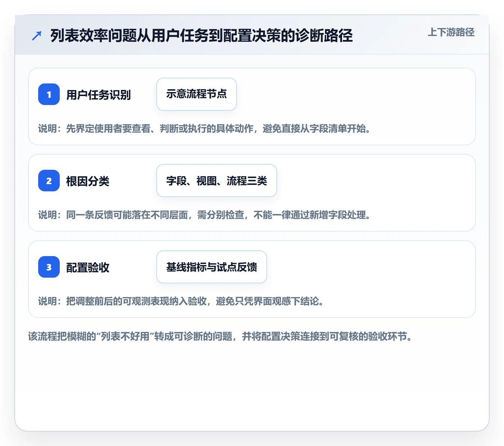Image resolution: width=504 pixels, height=446 pixels.
Task: Click the step 2 number badge
Action: coord(49,181)
